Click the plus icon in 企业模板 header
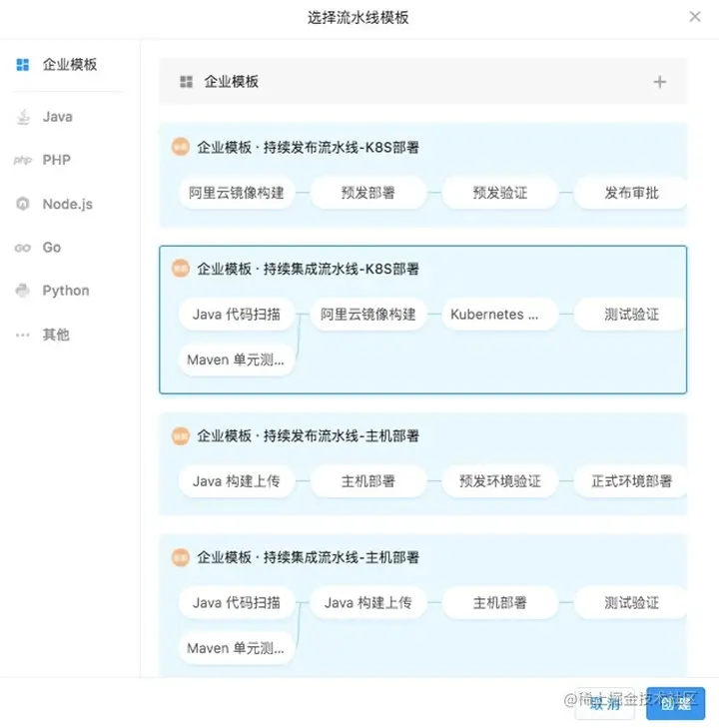Image resolution: width=719 pixels, height=728 pixels. [659, 82]
